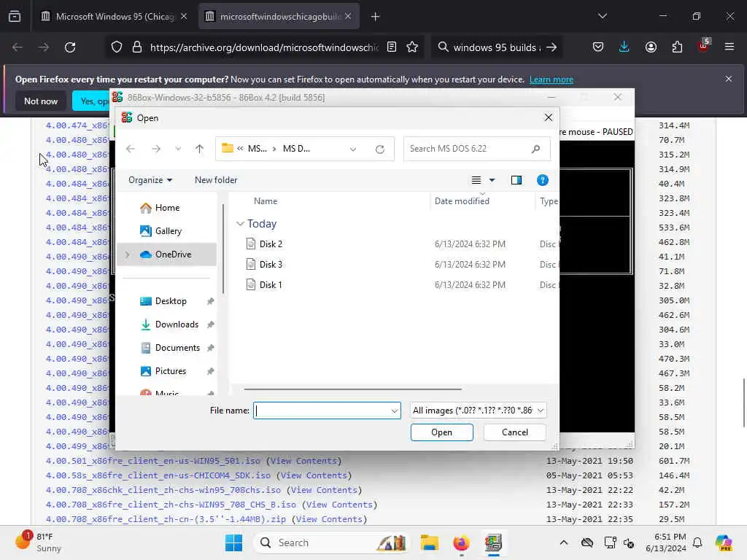Viewport: 747px width, 560px height.
Task: Open notifications bell in taskbar
Action: [x=697, y=542]
